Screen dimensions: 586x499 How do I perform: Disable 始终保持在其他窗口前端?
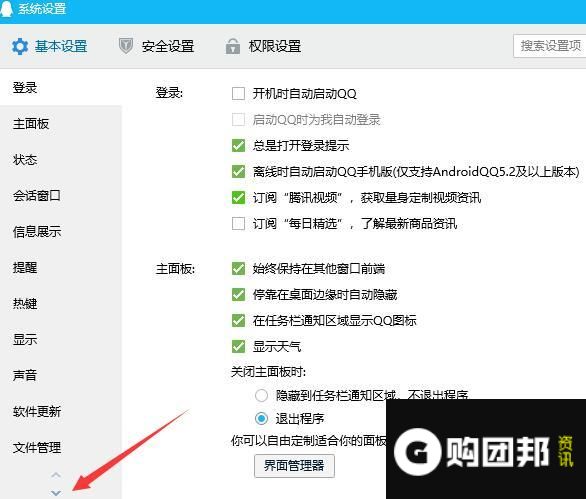238,268
